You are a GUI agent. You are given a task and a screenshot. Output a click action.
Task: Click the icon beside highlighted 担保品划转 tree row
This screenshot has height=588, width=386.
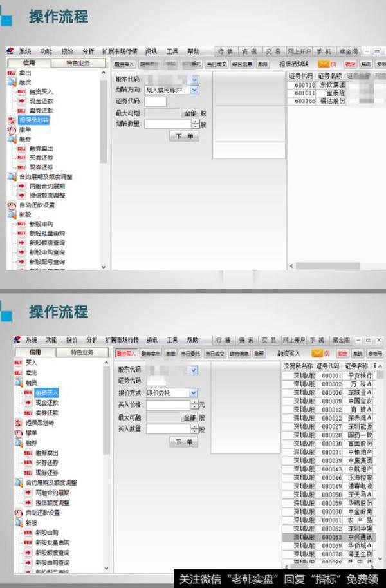11,120
